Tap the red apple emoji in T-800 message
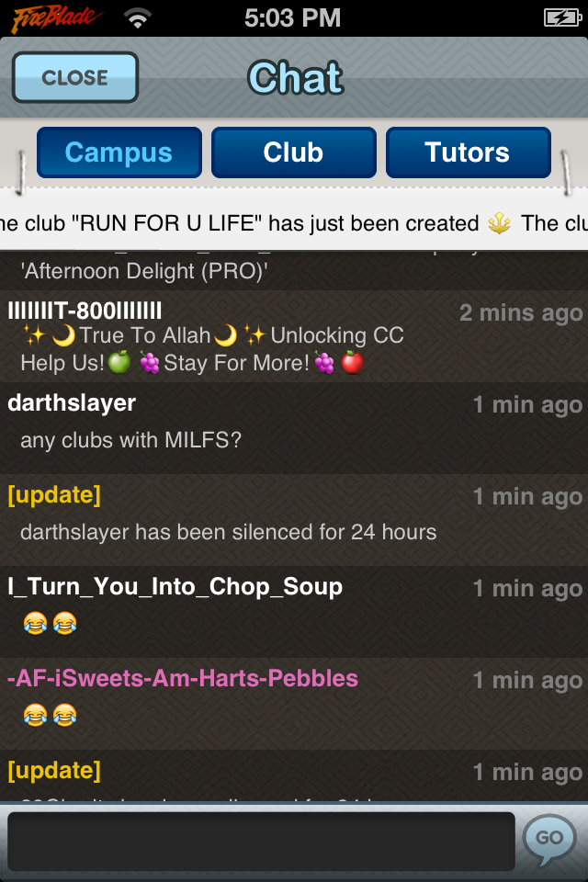Screen dimensions: 588x882 click(353, 363)
